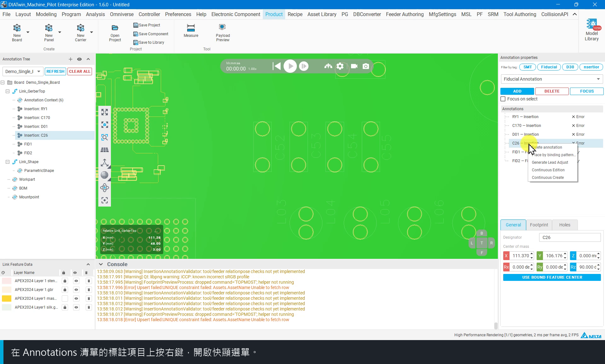The width and height of the screenshot is (605, 364).
Task: Click the orbit icon in viewport toolbar
Action: click(x=105, y=188)
